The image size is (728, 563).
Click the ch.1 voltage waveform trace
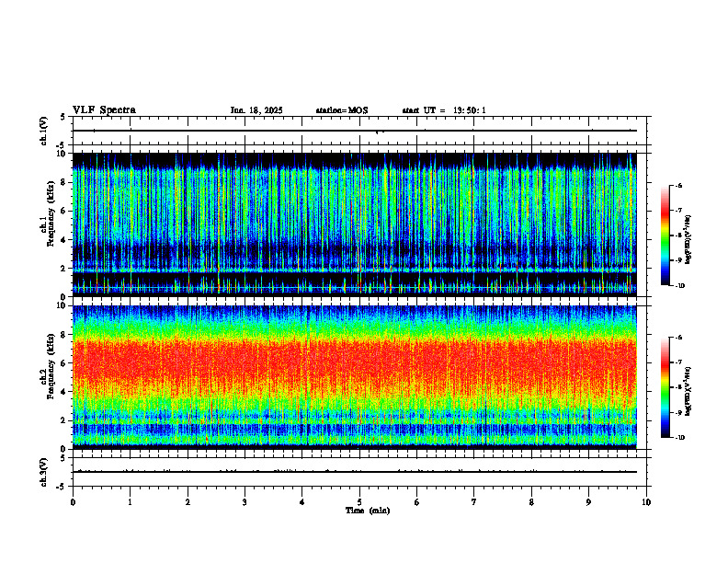(x=354, y=131)
